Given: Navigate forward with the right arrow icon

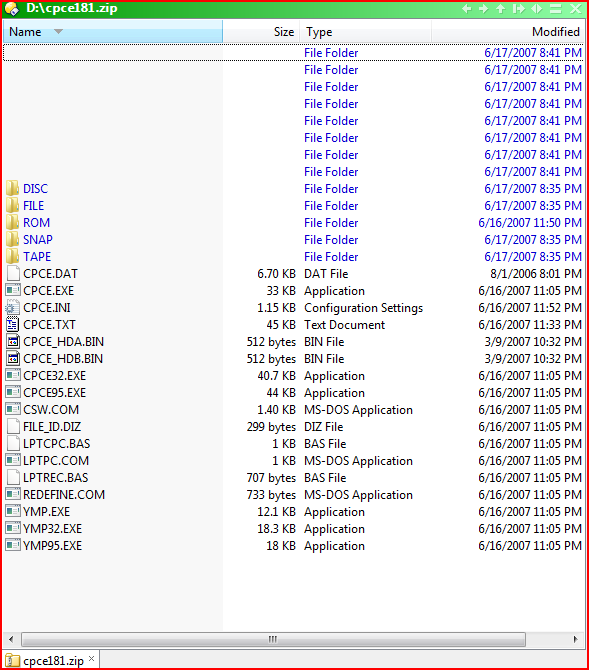Looking at the screenshot, I should coord(483,9).
